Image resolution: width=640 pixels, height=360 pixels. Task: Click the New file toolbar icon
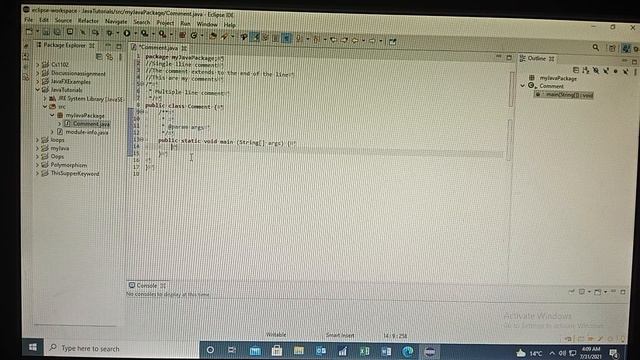pyautogui.click(x=29, y=31)
